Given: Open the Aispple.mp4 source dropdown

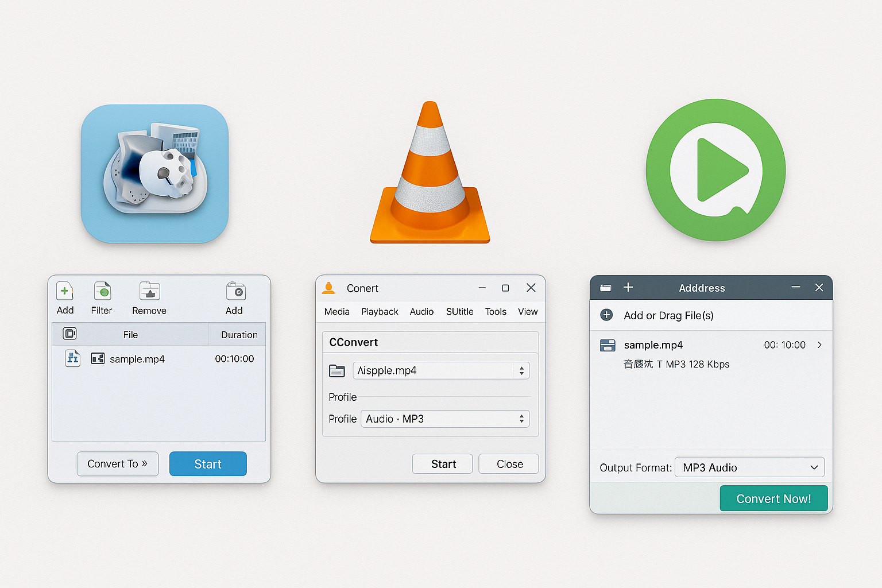Looking at the screenshot, I should 441,370.
